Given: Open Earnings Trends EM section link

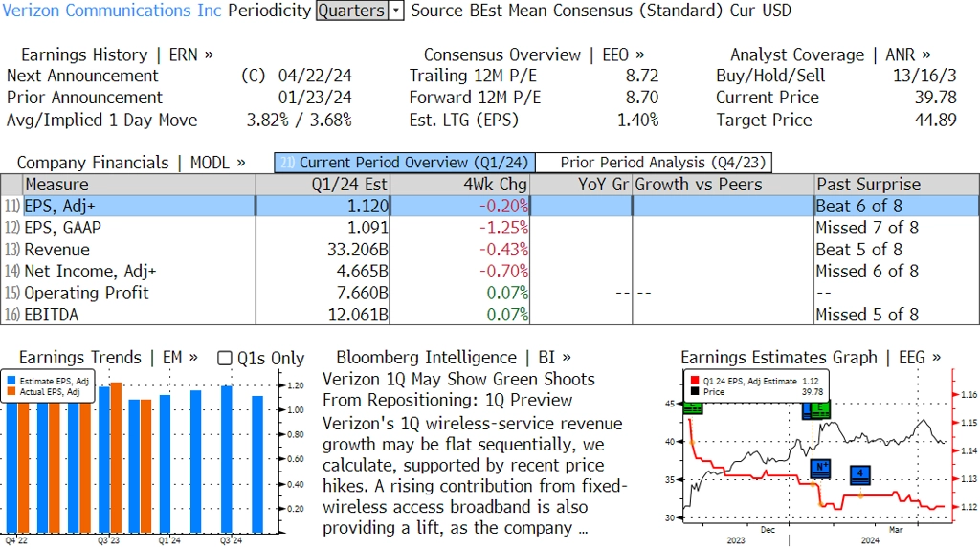Looking at the screenshot, I should (108, 358).
